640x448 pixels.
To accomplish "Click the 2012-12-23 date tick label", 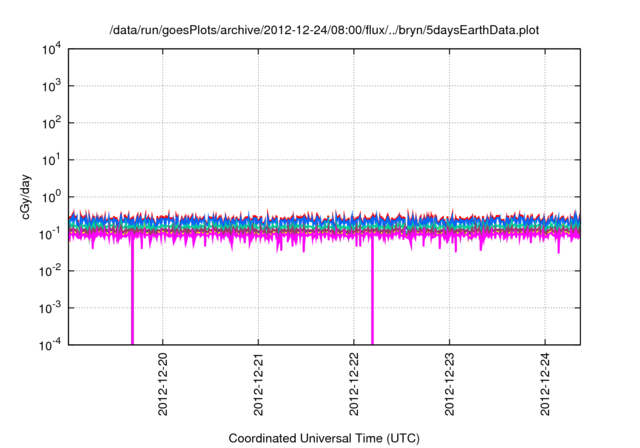I will click(449, 384).
